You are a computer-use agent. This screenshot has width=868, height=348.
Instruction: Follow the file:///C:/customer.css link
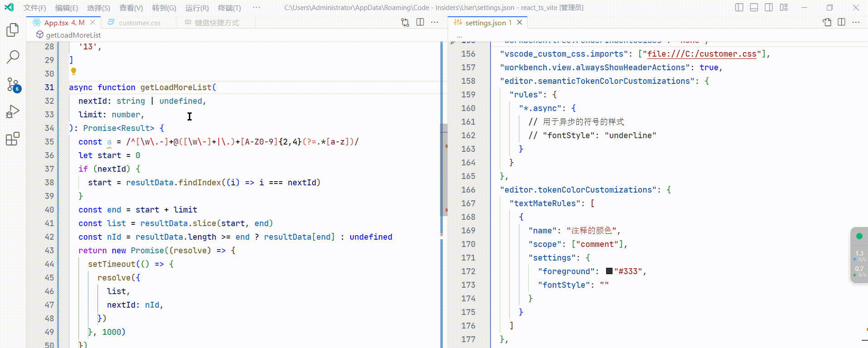pos(702,54)
